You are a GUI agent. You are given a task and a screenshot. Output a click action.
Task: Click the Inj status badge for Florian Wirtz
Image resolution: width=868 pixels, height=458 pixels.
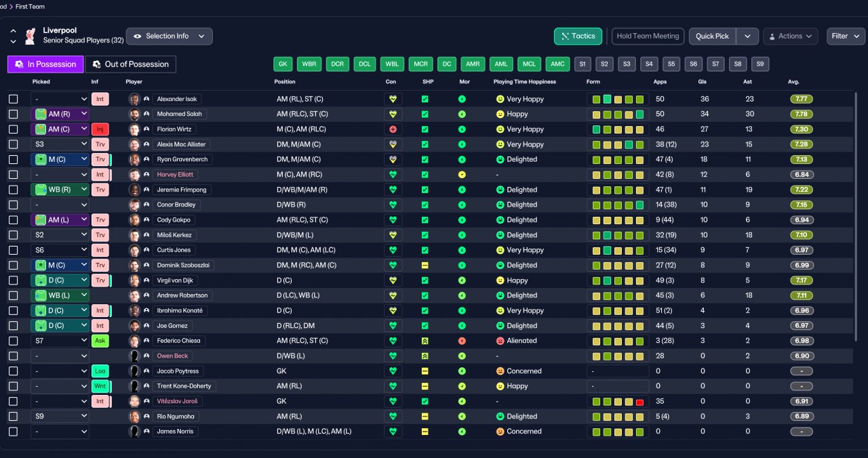point(100,129)
